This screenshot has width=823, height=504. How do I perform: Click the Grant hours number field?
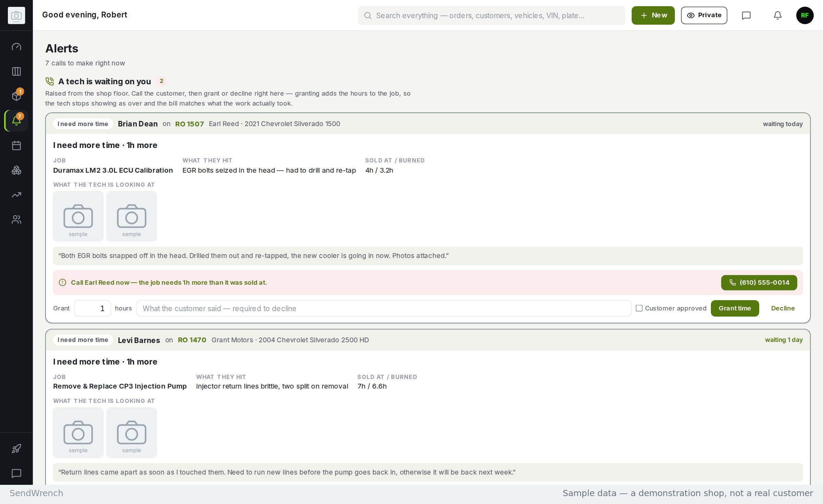pos(92,308)
